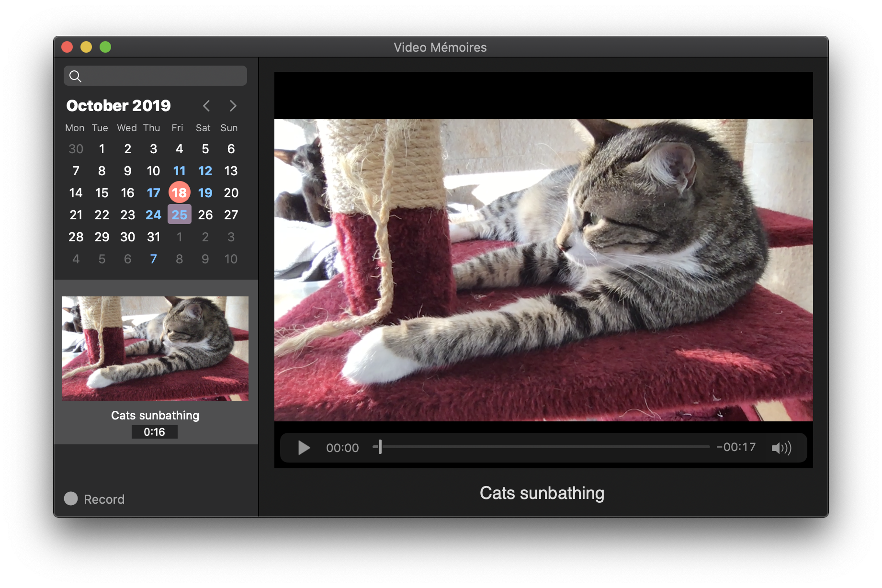Advance to November using the right chevron
Screen dimensions: 882x588
[x=233, y=105]
